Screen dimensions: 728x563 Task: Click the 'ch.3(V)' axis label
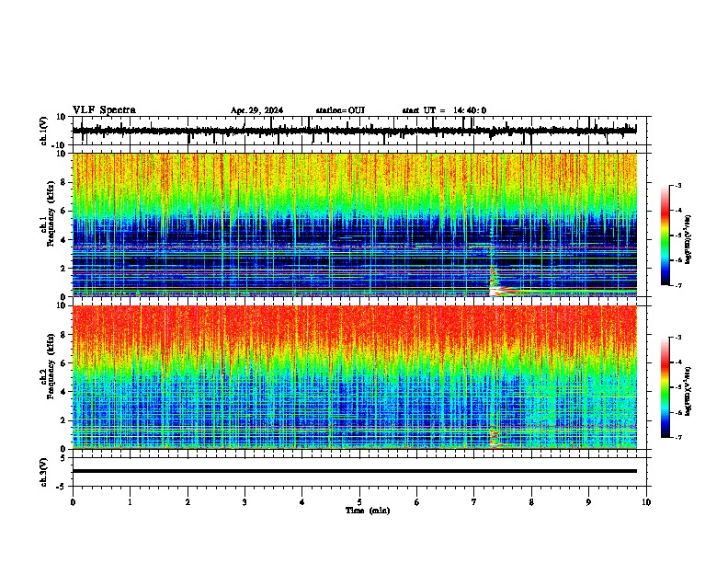click(44, 472)
